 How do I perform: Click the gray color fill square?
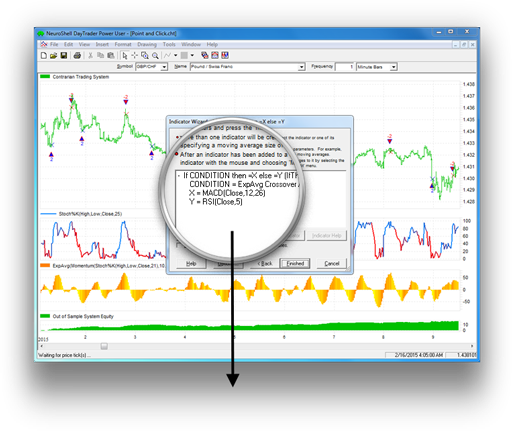tap(184, 55)
